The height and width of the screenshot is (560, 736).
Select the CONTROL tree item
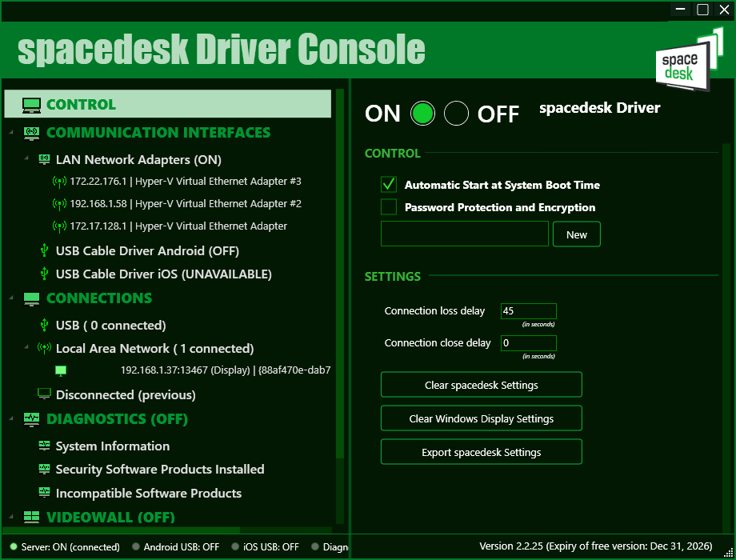(x=167, y=104)
